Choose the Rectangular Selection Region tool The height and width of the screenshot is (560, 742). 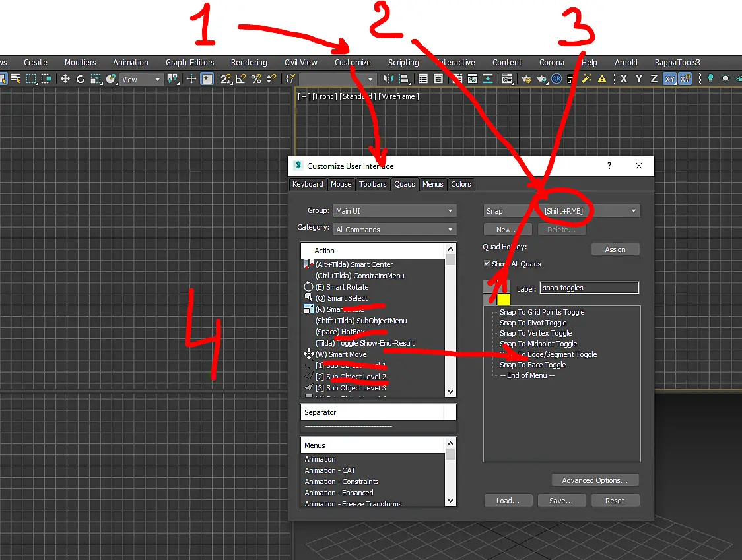coord(31,79)
